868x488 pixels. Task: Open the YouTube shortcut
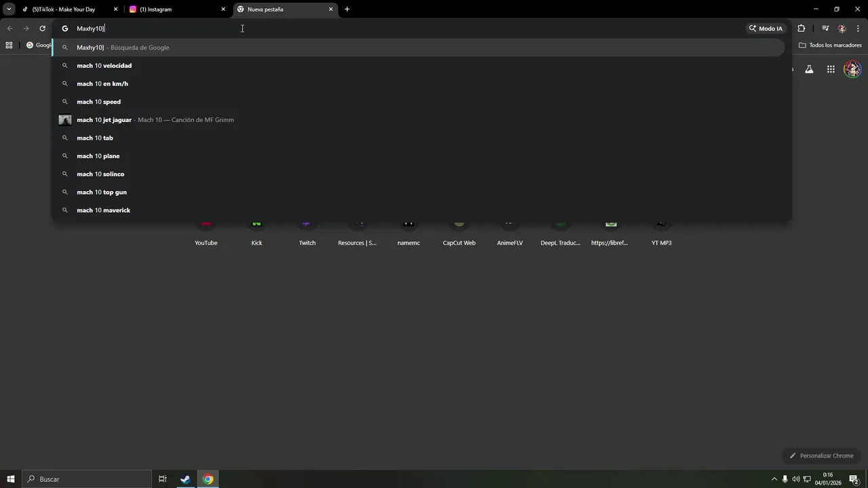[206, 233]
